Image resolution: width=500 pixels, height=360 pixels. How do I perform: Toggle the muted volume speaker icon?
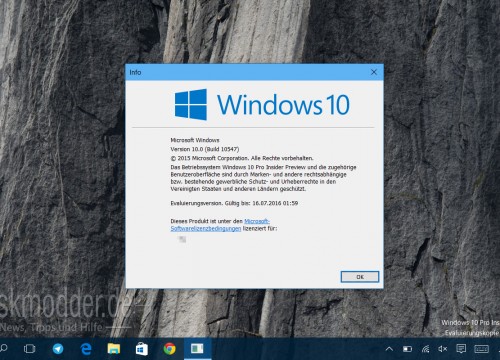click(x=443, y=349)
